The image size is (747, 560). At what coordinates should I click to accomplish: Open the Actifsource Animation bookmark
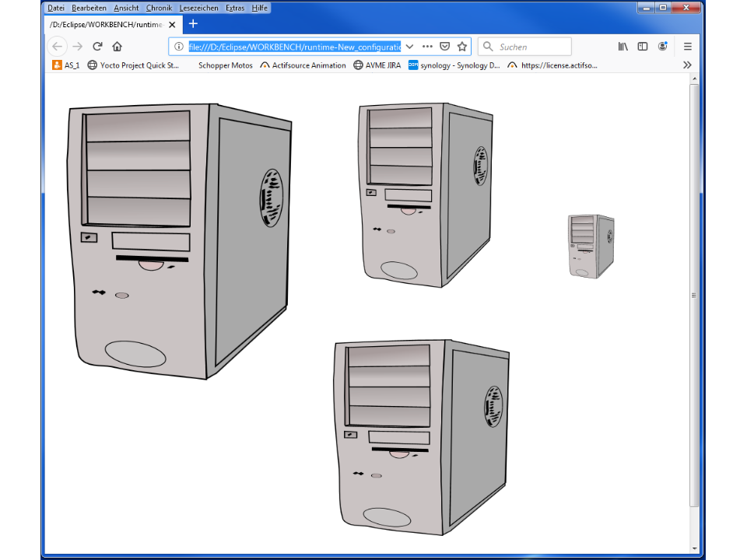click(303, 65)
